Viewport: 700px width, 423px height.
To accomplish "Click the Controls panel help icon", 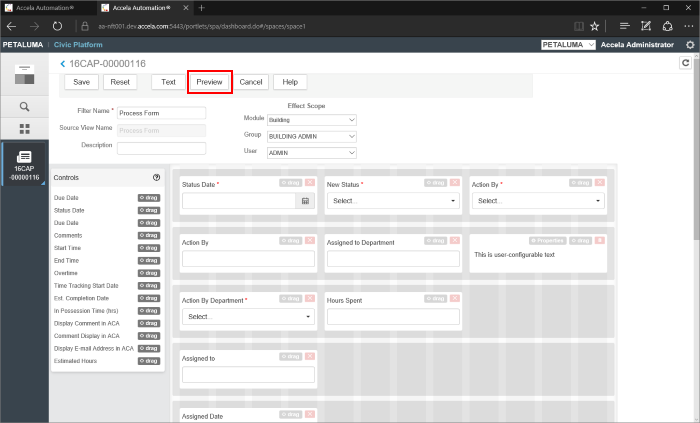I will (x=156, y=177).
